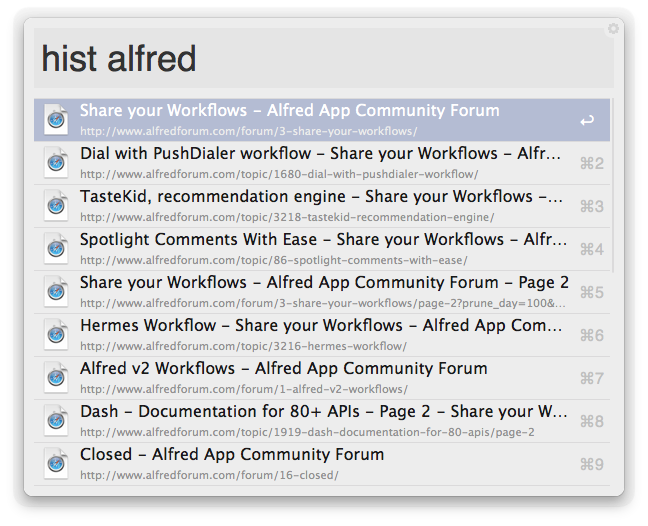The image size is (648, 526).
Task: Click Safari icon for Alfred v2 Workflows result
Action: [x=57, y=378]
